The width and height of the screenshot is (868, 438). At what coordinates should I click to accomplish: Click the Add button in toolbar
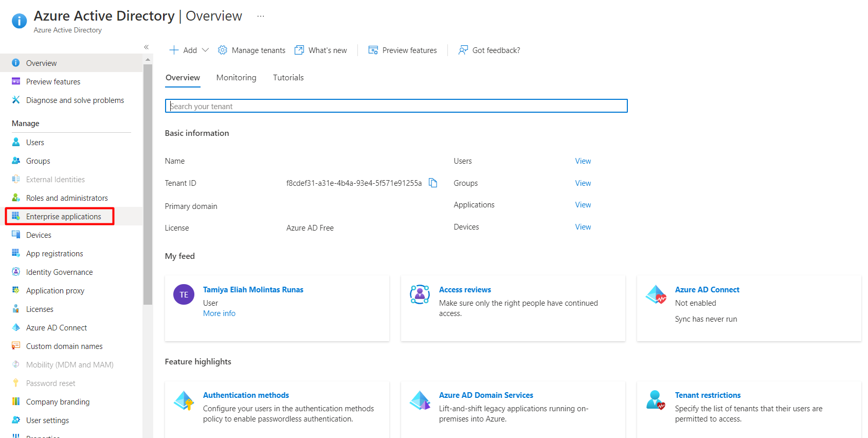[x=189, y=50]
